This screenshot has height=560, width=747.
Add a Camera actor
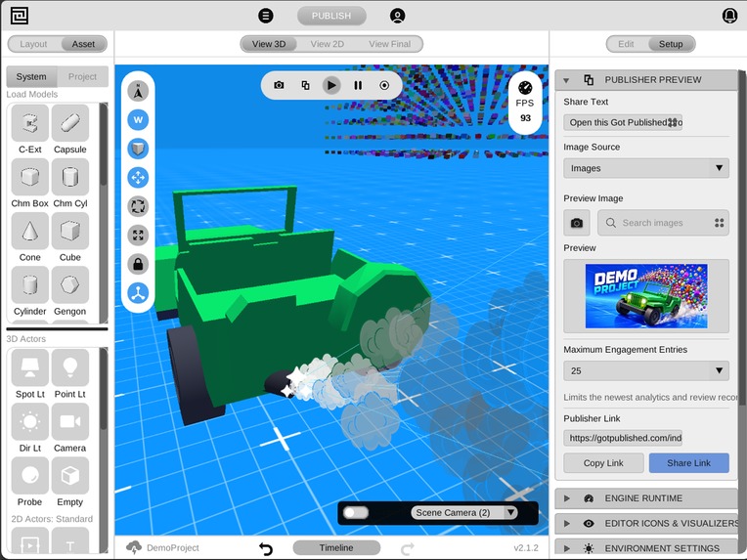click(70, 421)
